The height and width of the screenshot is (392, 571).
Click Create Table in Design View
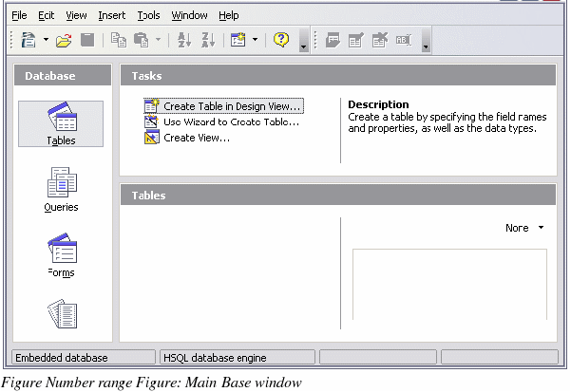point(231,106)
